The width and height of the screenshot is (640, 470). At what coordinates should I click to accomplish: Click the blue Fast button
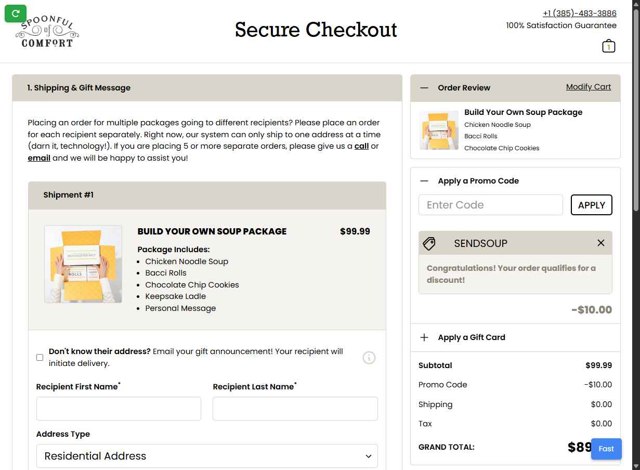point(606,449)
